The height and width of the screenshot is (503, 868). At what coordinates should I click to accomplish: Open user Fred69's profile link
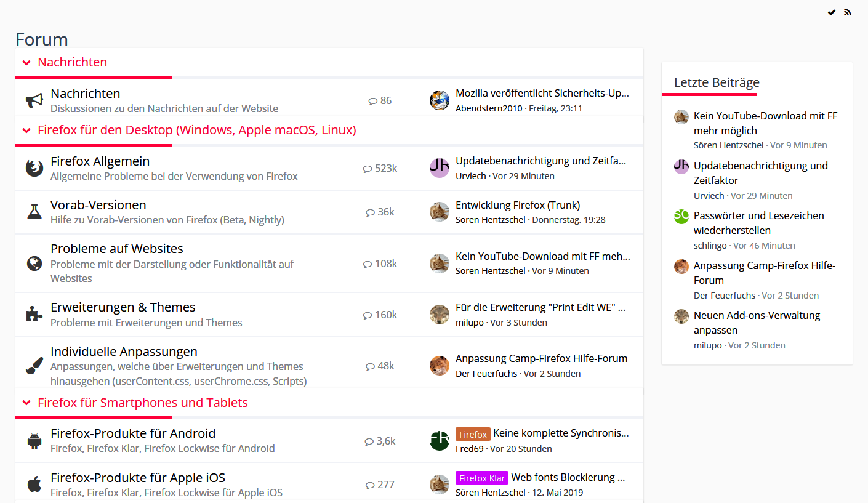point(470,449)
